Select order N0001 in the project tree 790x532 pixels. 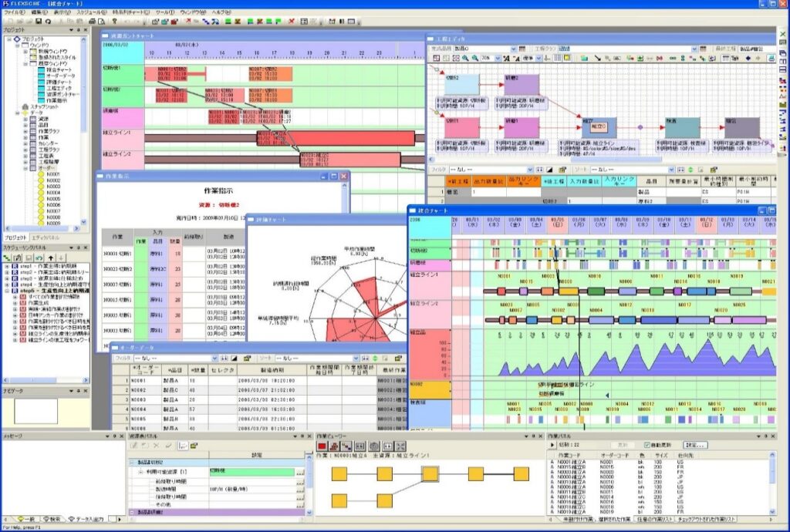click(x=53, y=174)
